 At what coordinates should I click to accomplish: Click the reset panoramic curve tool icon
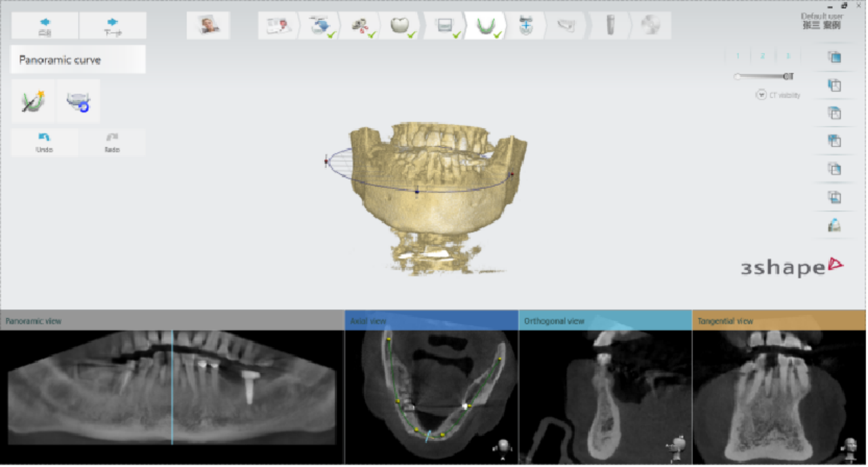(78, 101)
